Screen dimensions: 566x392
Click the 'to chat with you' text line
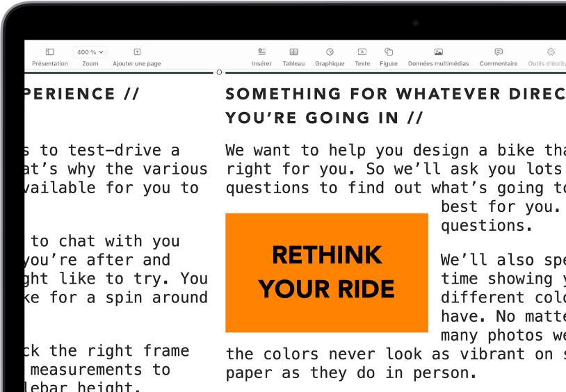click(x=104, y=241)
